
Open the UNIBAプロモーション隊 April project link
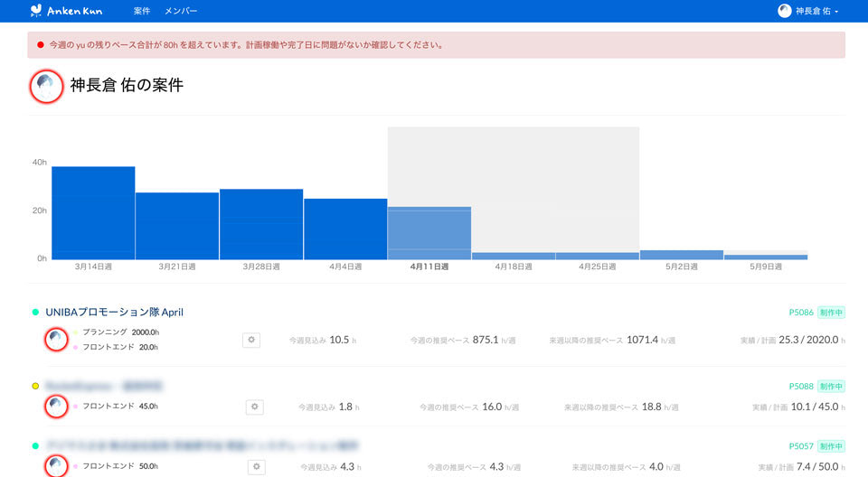(114, 313)
